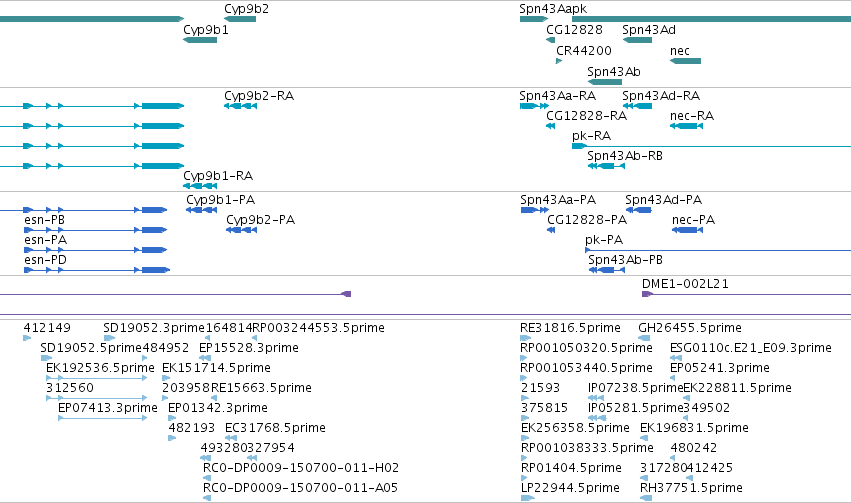Open the Spn43Ab-RB transcript
851x503 pixels.
(x=606, y=166)
